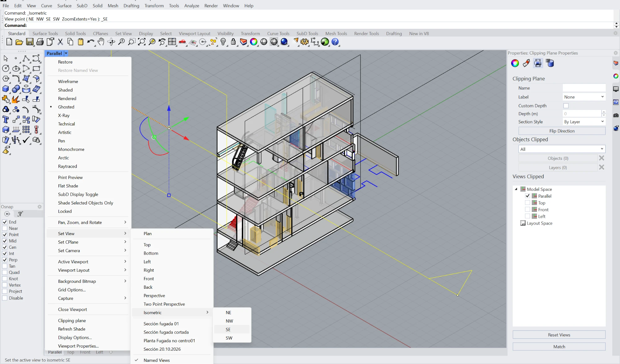The image size is (620, 364).
Task: Select the Text object tool in sidebar
Action: click(6, 120)
